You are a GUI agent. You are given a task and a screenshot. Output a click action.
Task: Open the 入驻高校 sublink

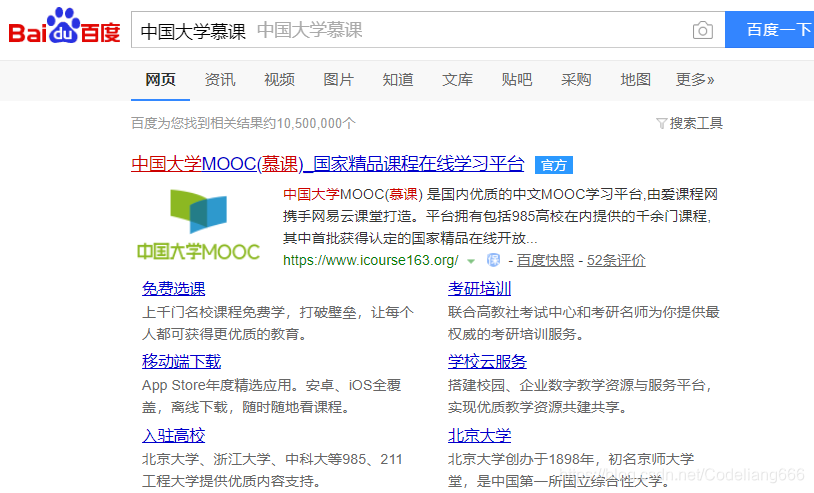173,435
